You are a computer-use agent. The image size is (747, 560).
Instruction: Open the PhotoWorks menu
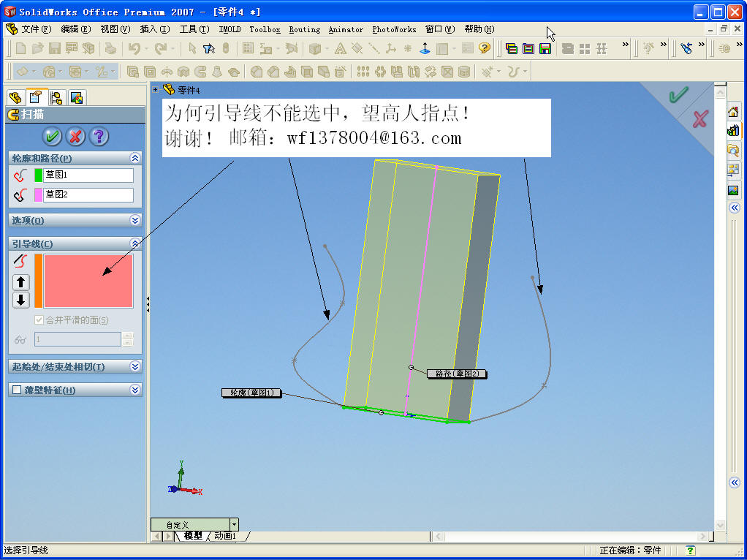tap(395, 29)
